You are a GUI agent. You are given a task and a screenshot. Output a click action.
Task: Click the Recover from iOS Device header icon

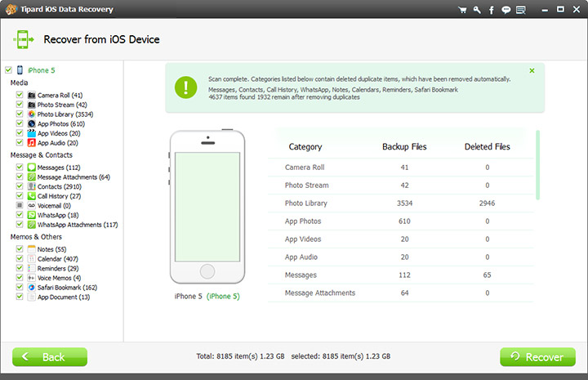(x=23, y=39)
